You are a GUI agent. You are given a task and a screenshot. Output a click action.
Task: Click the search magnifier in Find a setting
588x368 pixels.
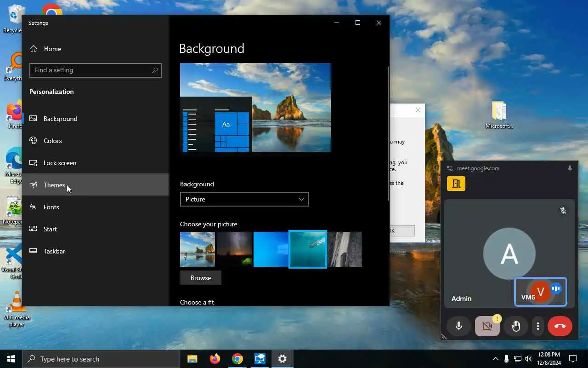155,70
